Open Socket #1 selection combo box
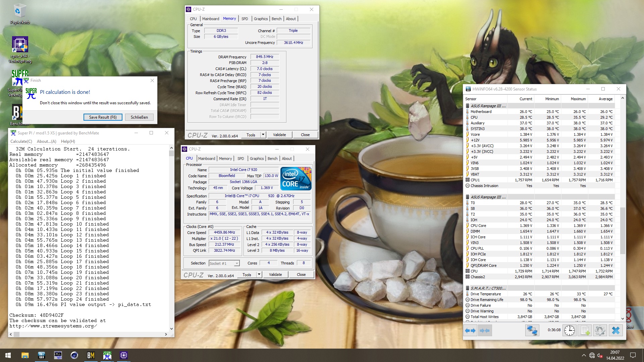The image size is (644, 362). (x=224, y=263)
